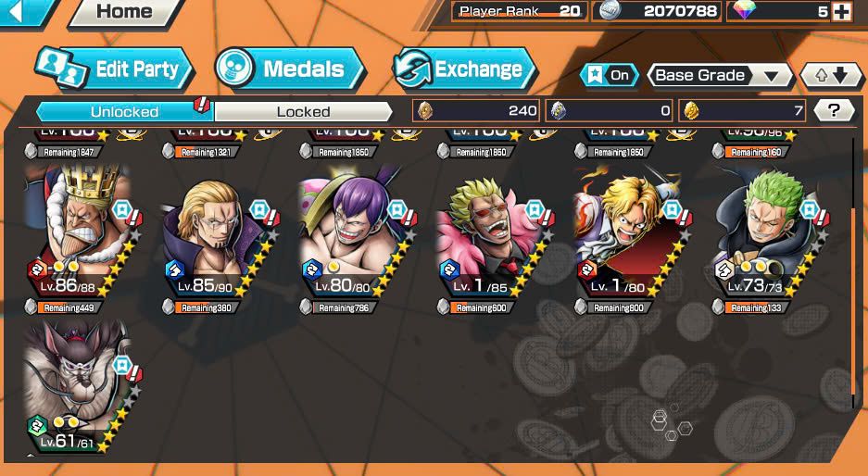
Task: Toggle the favorites filter On switch
Action: click(x=610, y=75)
